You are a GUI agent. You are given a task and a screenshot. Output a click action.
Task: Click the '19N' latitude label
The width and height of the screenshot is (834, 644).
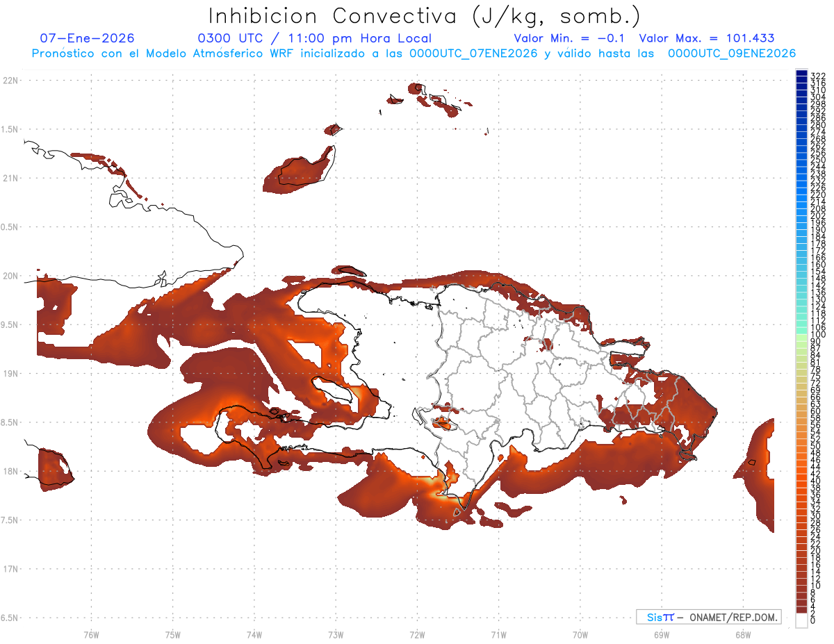pos(10,374)
